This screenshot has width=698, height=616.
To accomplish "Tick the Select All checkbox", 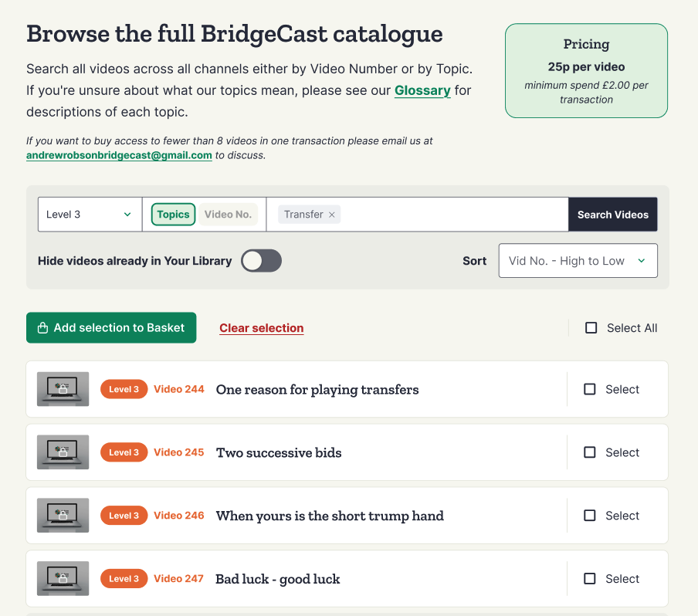I will click(591, 328).
